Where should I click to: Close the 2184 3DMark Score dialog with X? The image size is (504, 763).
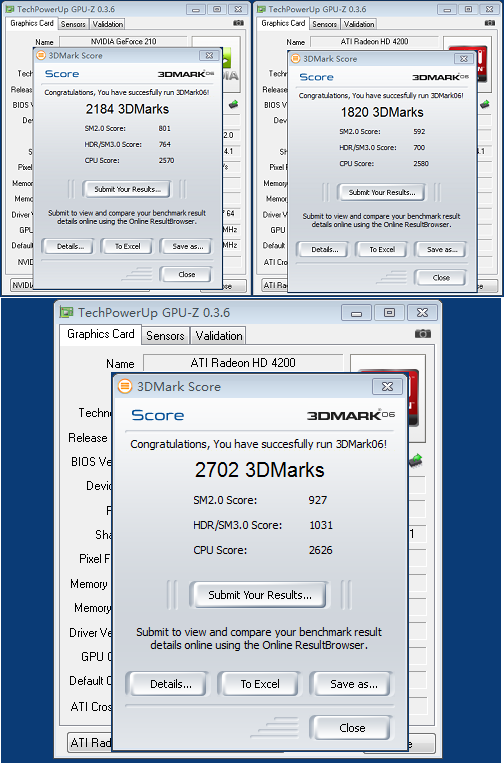click(209, 55)
